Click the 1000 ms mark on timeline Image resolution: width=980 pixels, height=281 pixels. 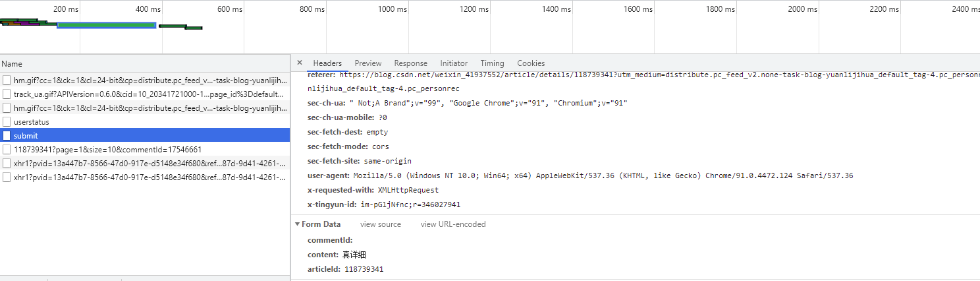392,9
